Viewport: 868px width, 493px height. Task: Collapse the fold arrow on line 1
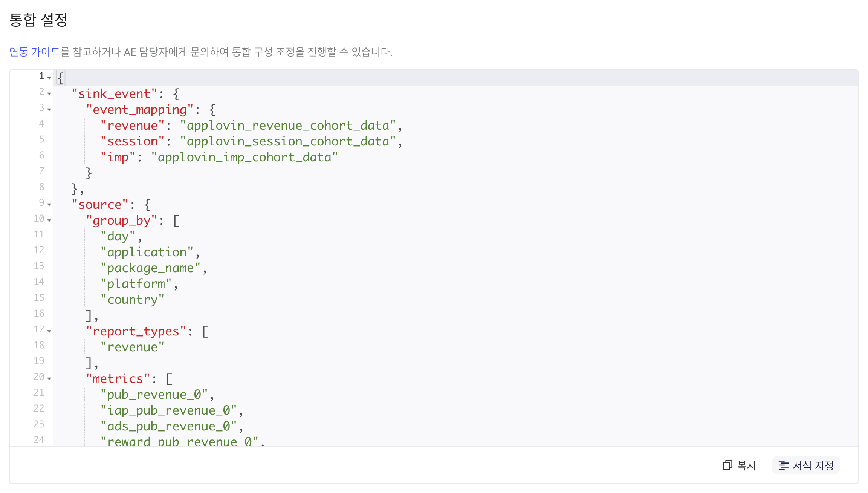tap(49, 78)
